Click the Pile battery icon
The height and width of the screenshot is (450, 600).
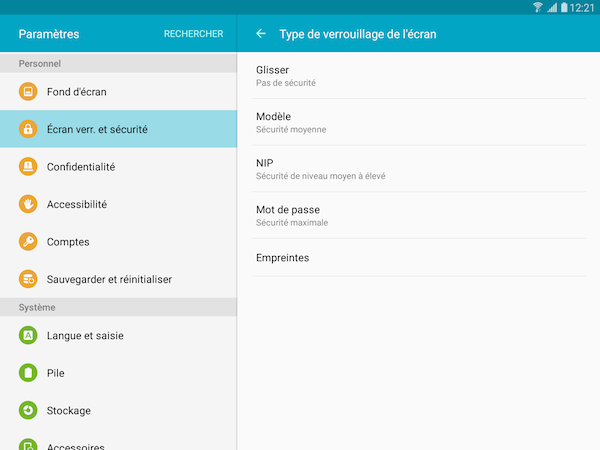[28, 373]
